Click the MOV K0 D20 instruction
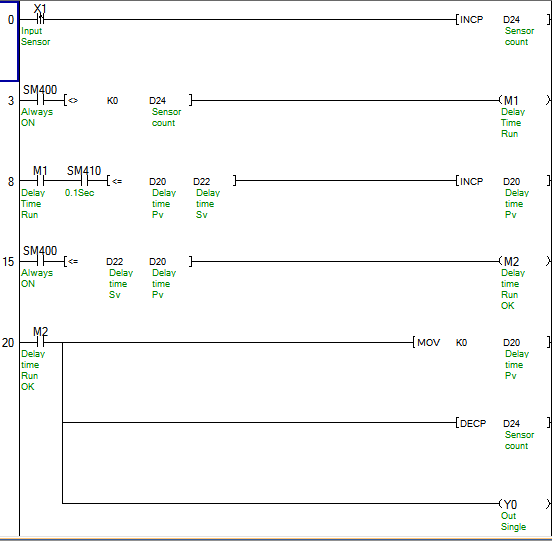The width and height of the screenshot is (552, 541). [x=481, y=342]
